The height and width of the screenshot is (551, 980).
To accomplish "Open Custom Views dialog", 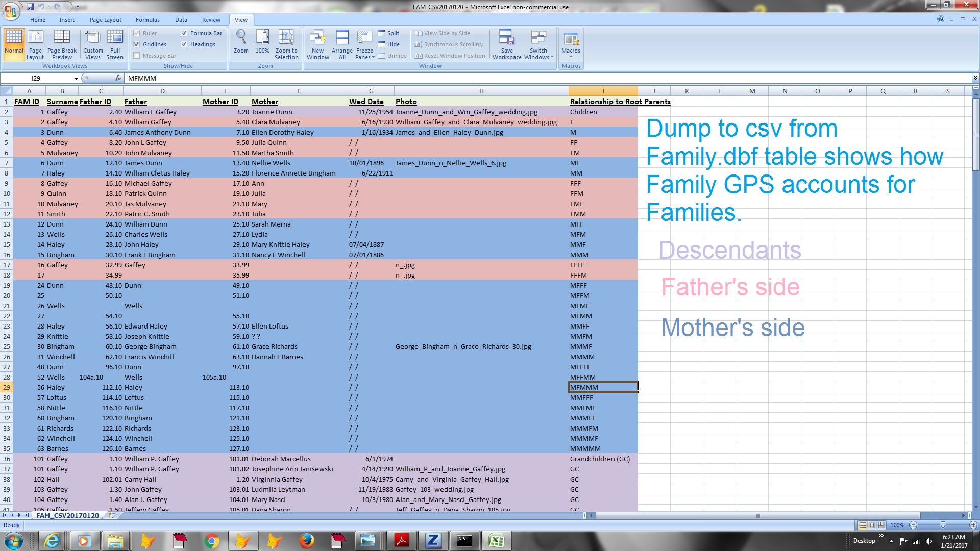I will click(93, 44).
